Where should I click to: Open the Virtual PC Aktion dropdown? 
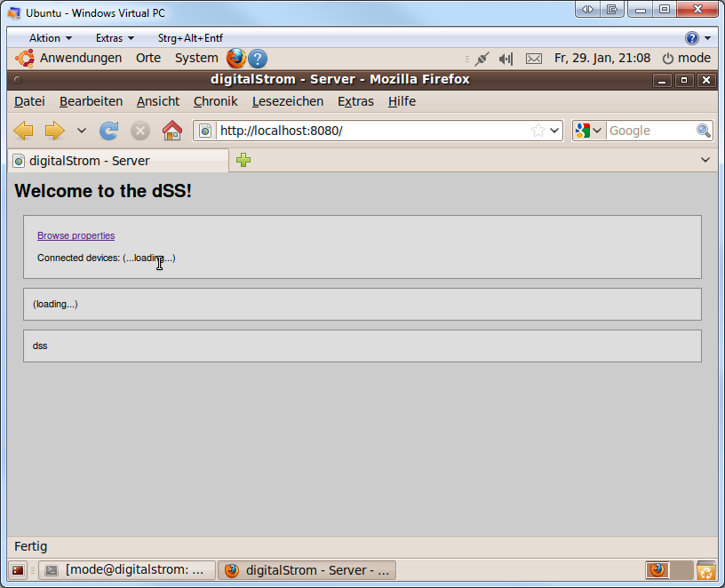(x=51, y=38)
